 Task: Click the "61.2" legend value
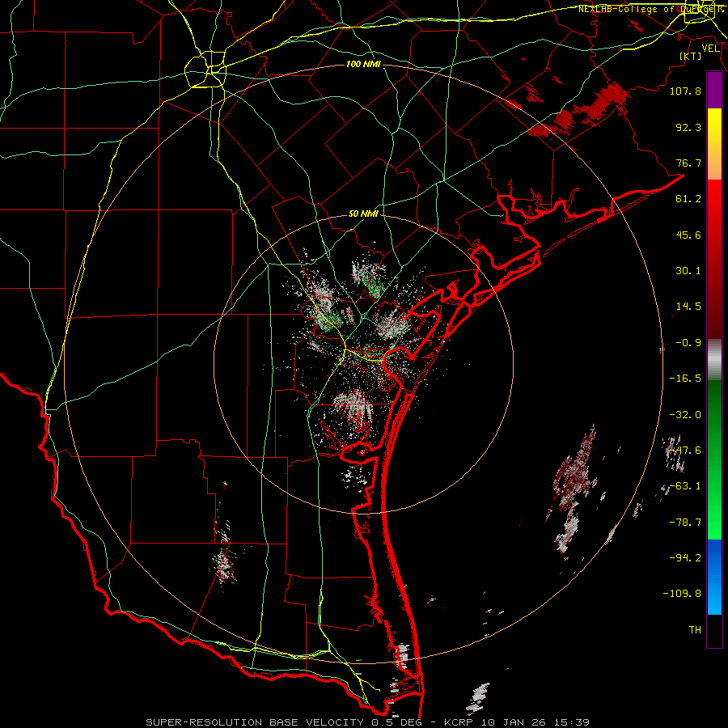pyautogui.click(x=688, y=199)
